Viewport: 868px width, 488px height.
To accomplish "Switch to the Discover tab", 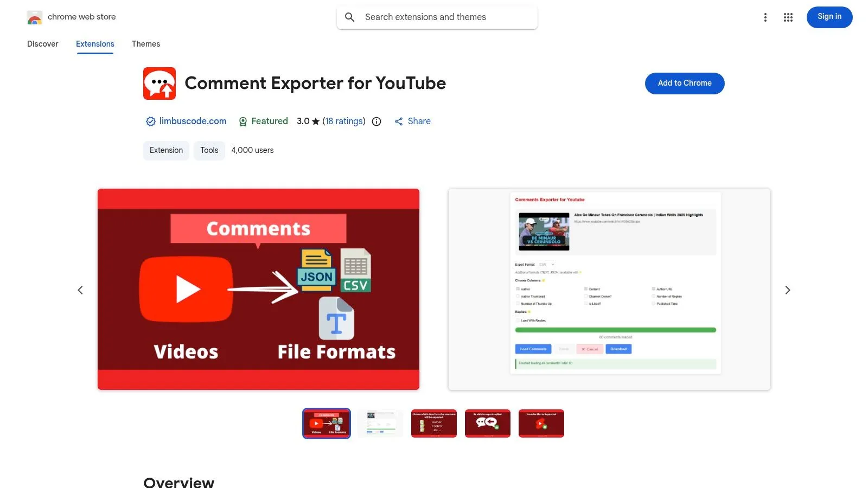I will (42, 44).
